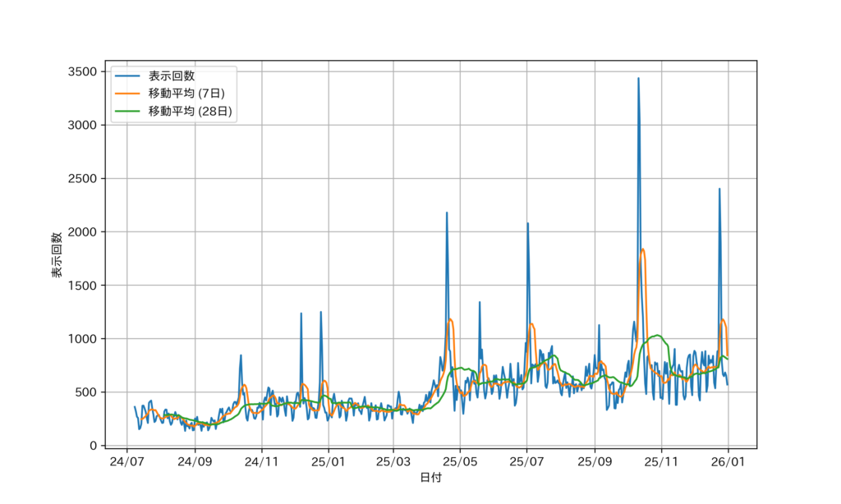Click the vertical 表示回数 y-axis title
Screen dimensions: 841x504
57,254
